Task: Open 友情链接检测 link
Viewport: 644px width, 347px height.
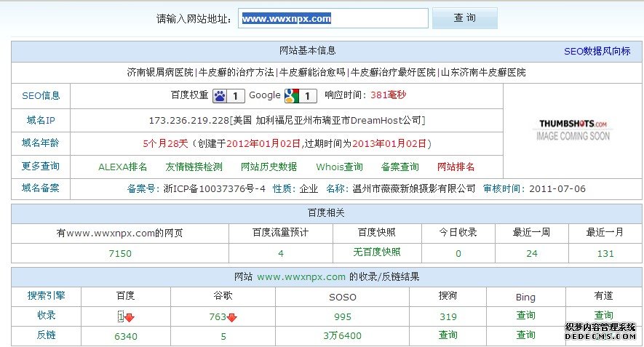Action: tap(194, 167)
